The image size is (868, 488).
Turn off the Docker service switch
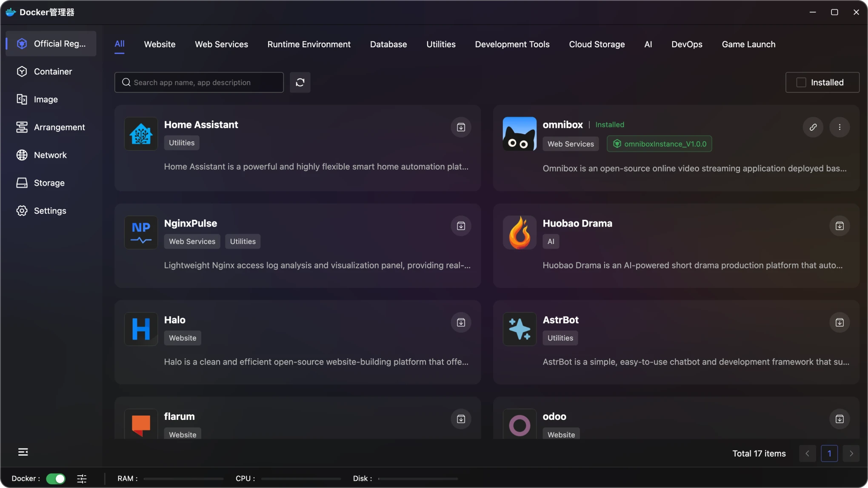point(56,479)
